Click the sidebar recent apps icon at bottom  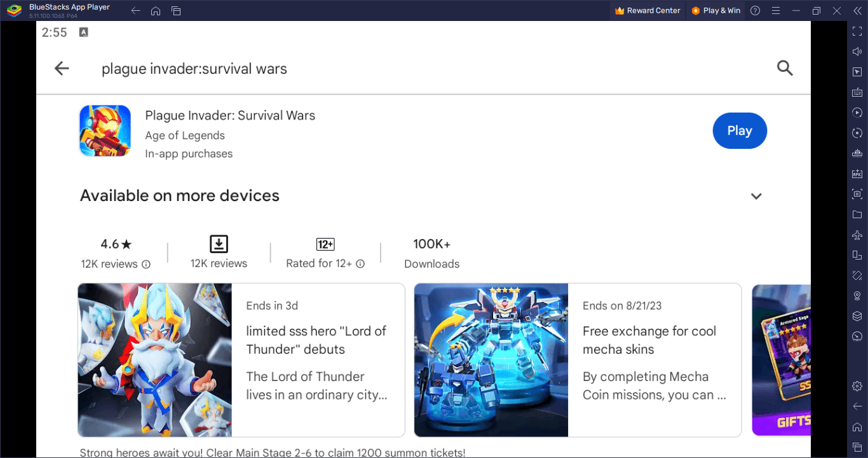click(x=857, y=447)
